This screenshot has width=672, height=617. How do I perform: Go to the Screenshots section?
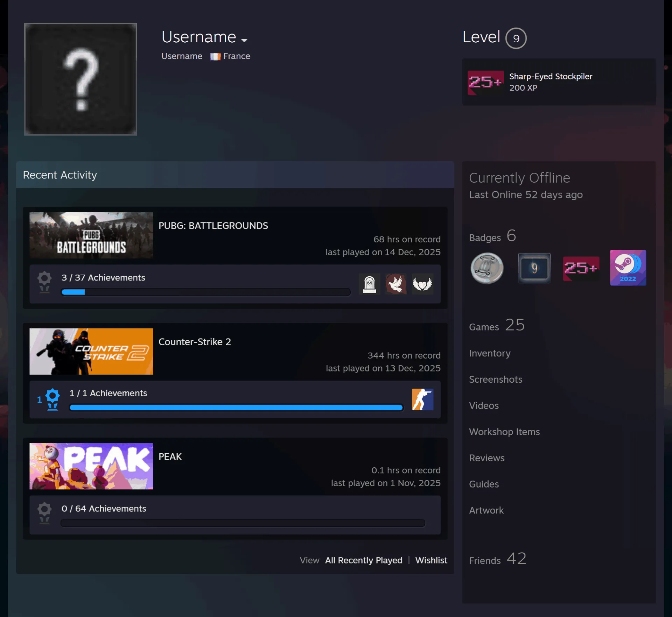[496, 380]
